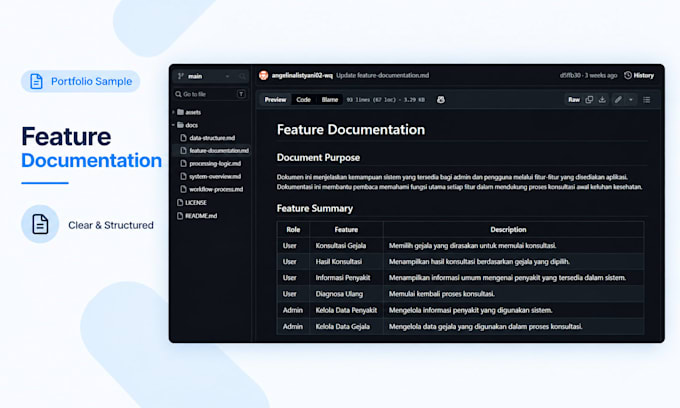Screen dimensions: 680x408
Task: Focus the Go to file search field
Action: click(x=210, y=94)
